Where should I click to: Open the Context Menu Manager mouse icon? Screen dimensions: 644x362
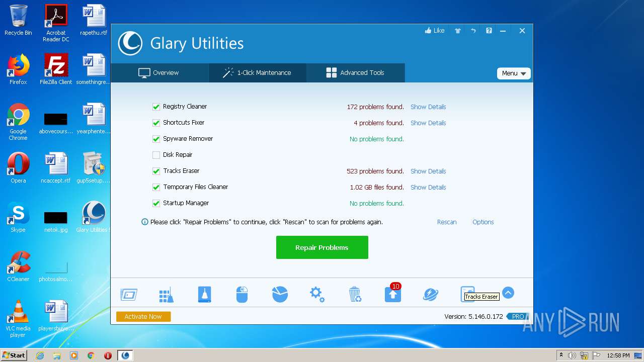pos(242,295)
